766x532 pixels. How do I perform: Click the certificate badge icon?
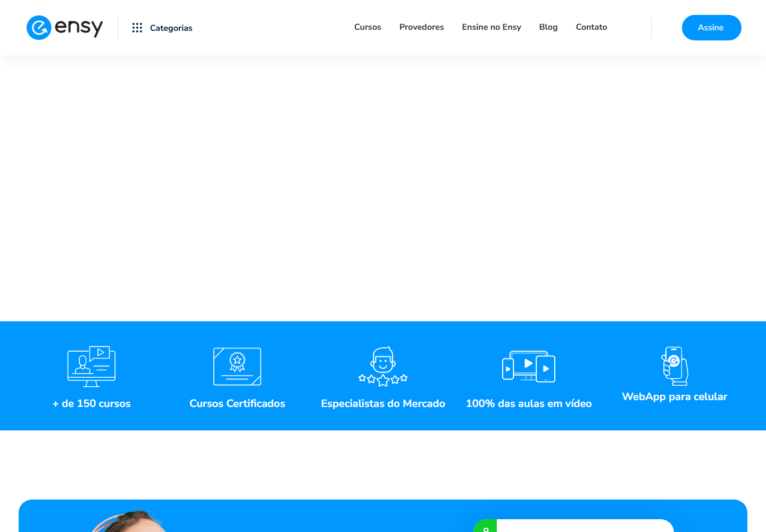point(237,367)
